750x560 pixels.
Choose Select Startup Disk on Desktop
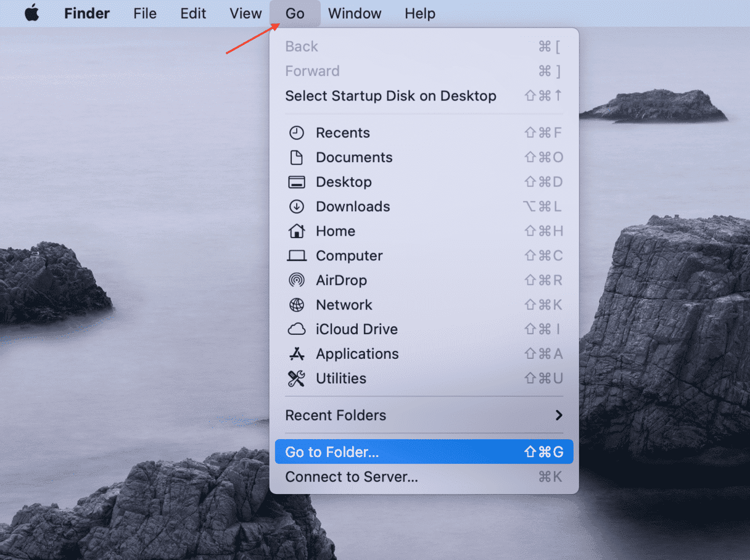(x=390, y=96)
